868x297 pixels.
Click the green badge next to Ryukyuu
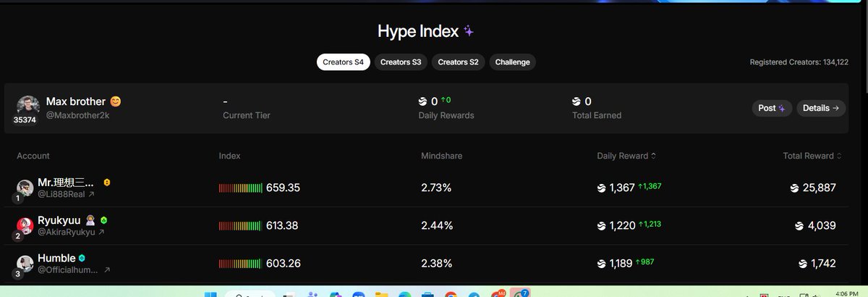click(104, 219)
